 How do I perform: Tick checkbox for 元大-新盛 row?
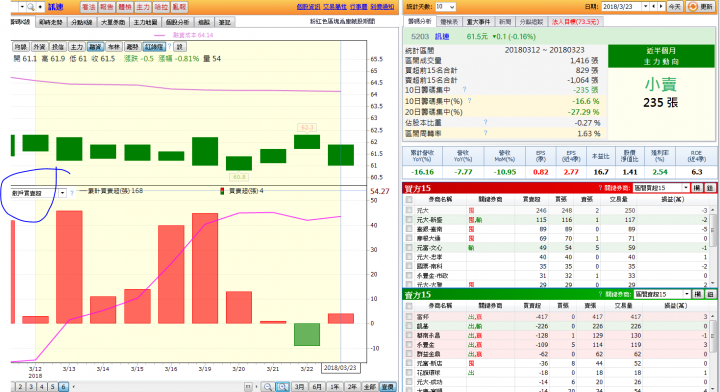(x=409, y=220)
